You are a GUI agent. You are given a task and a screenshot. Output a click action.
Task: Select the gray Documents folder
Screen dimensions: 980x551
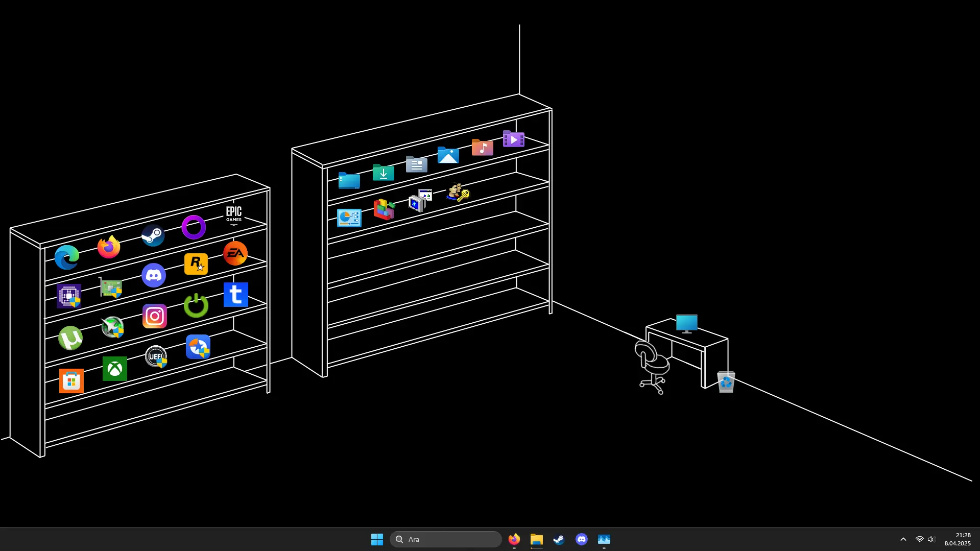point(417,164)
